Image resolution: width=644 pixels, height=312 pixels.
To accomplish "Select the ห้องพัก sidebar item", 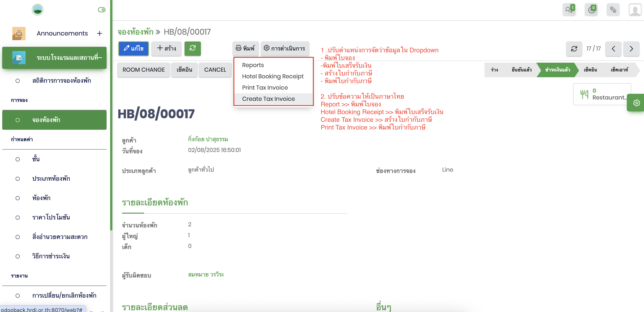I will click(41, 198).
